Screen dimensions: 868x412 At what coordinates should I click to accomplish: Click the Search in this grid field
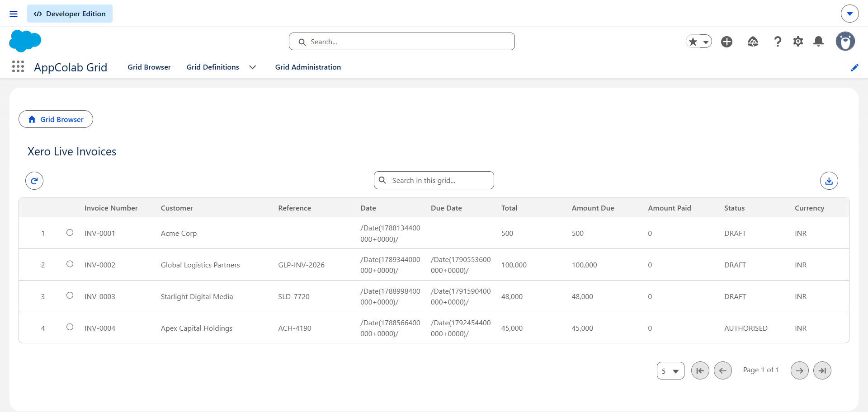pos(434,180)
